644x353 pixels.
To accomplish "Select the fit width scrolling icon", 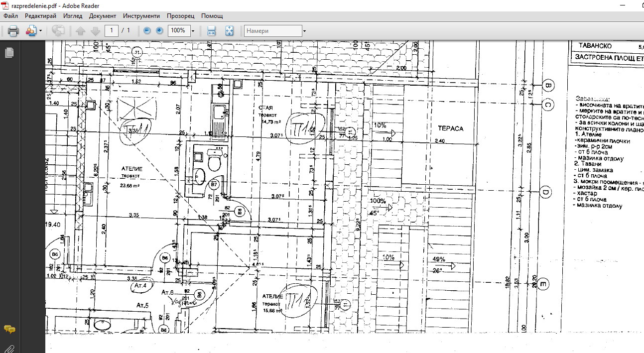I will [x=211, y=31].
